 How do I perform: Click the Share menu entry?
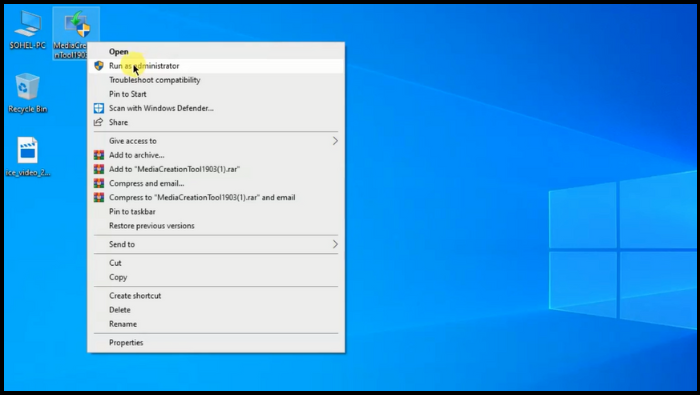click(x=216, y=122)
